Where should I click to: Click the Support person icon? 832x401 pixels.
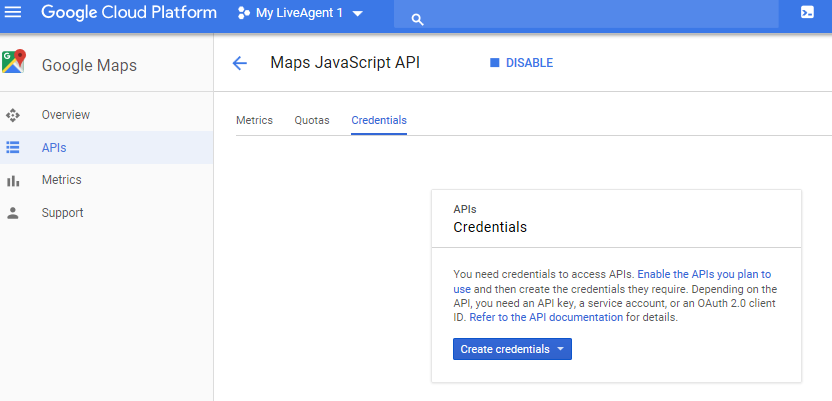tap(13, 213)
